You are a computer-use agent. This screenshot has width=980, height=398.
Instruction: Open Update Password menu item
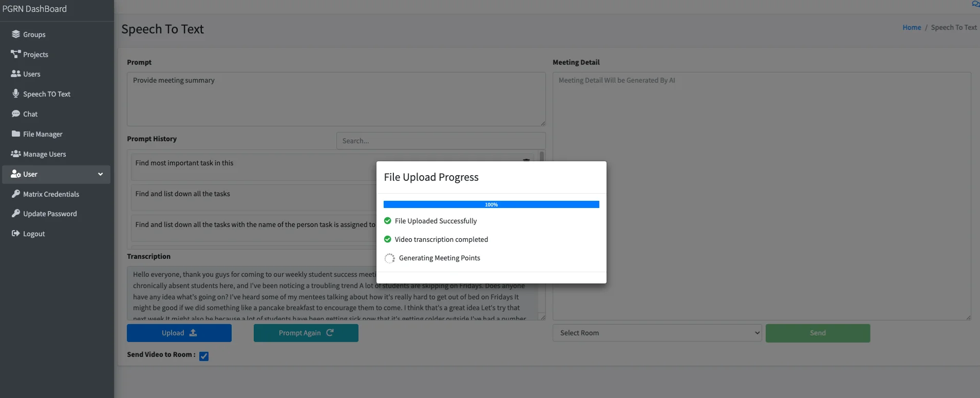tap(50, 214)
